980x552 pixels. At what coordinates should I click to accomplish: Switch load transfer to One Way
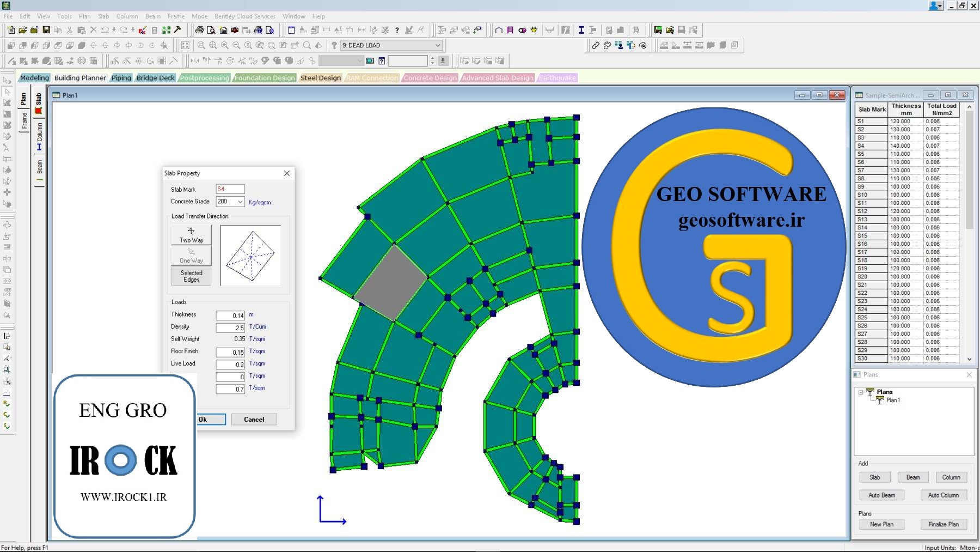[191, 256]
